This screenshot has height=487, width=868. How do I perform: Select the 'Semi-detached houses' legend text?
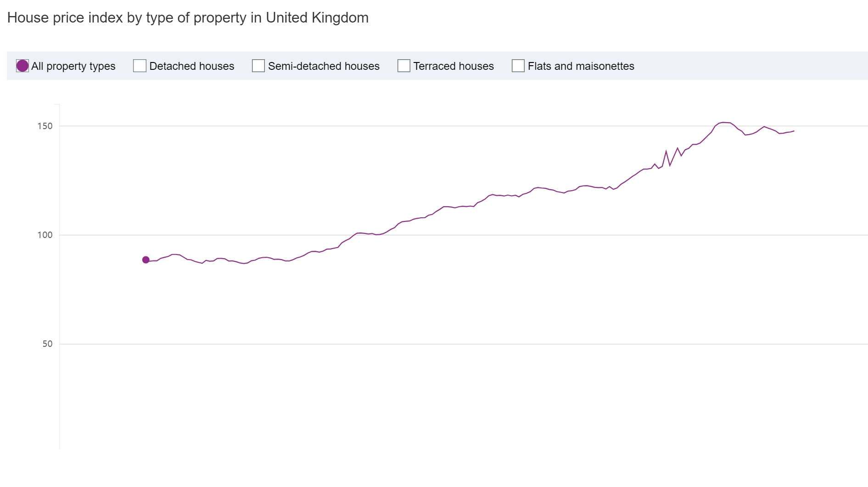coord(324,66)
